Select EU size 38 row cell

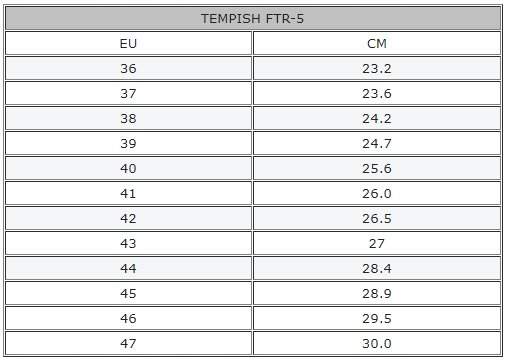pos(128,118)
